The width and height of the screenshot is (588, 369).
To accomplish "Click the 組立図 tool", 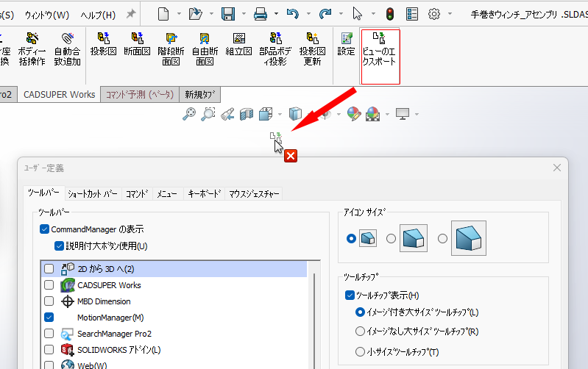I will tap(238, 44).
